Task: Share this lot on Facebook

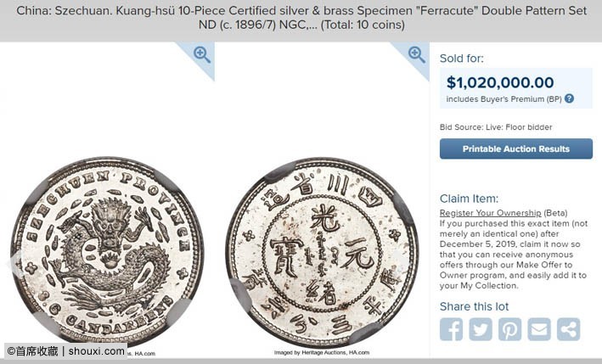Action: coord(451,329)
